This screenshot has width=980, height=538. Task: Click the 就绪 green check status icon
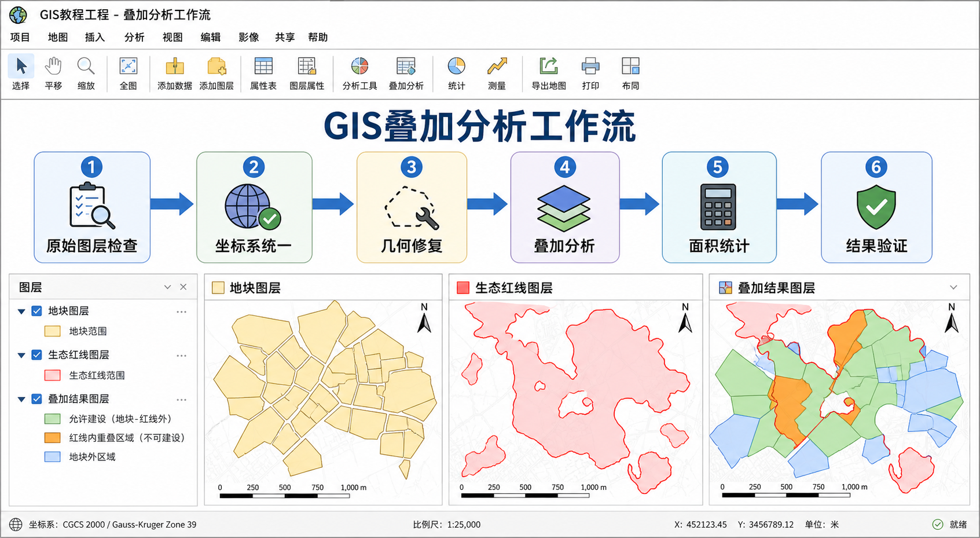click(x=938, y=524)
